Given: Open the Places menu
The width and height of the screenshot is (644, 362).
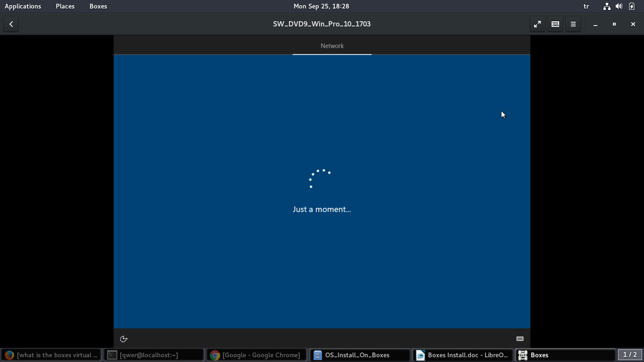Looking at the screenshot, I should pyautogui.click(x=65, y=6).
